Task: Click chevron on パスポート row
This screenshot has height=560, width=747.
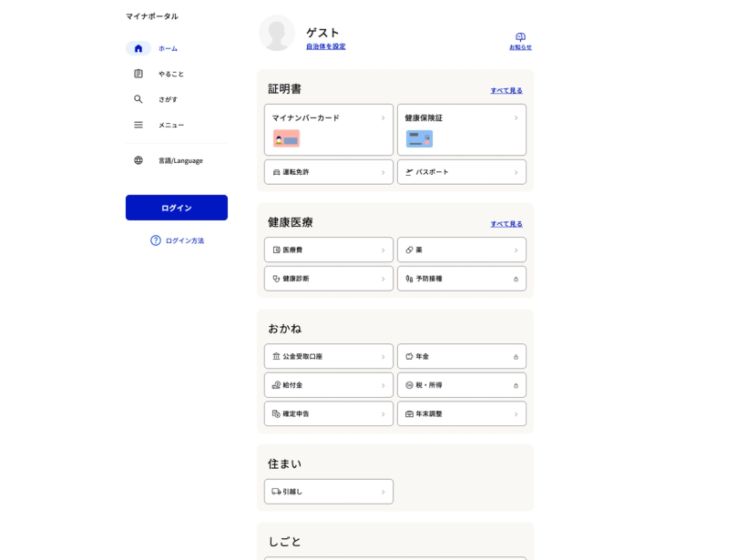Action: pyautogui.click(x=516, y=172)
